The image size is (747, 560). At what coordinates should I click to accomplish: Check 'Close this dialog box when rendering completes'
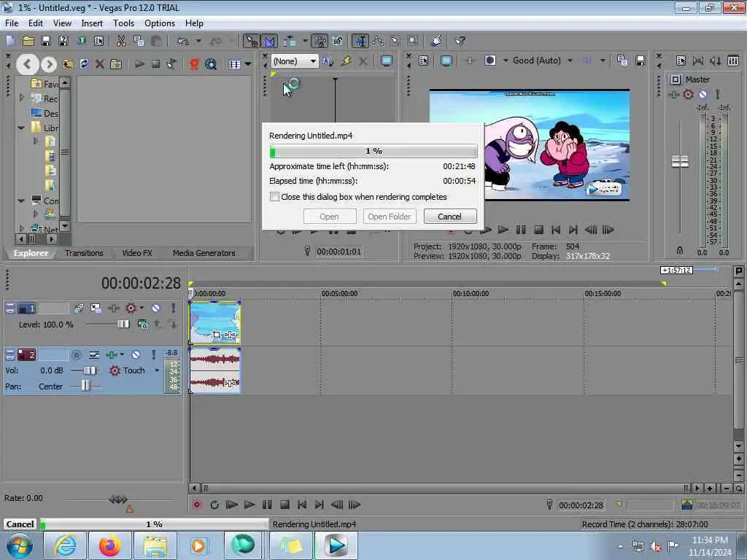[x=274, y=197]
